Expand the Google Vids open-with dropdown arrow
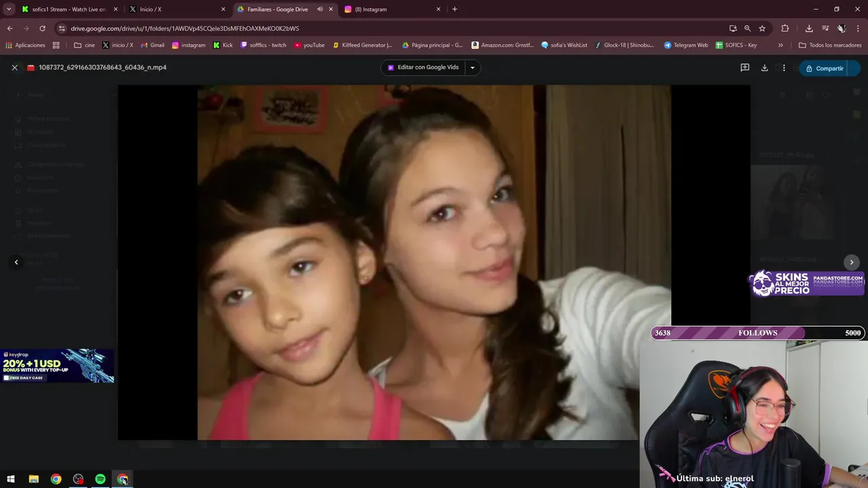The image size is (868, 488). click(x=473, y=68)
